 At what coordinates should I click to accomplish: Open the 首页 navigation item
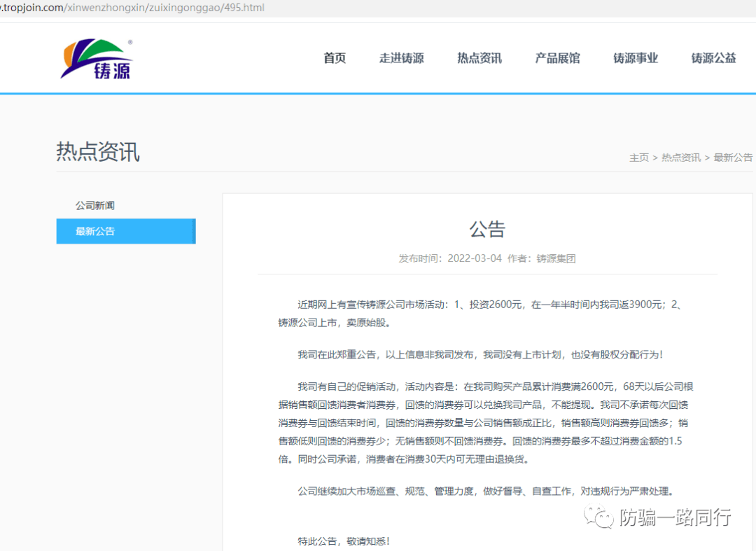pyautogui.click(x=335, y=58)
